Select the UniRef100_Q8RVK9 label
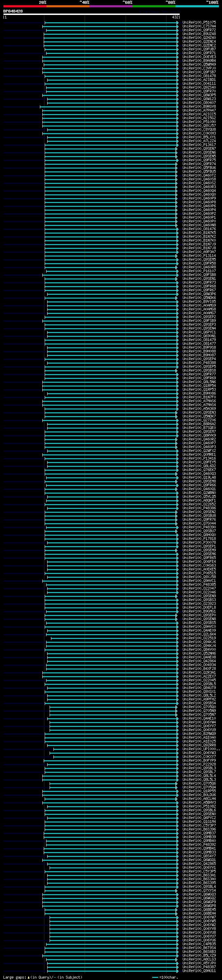The height and width of the screenshot is (980, 222). (x=199, y=436)
